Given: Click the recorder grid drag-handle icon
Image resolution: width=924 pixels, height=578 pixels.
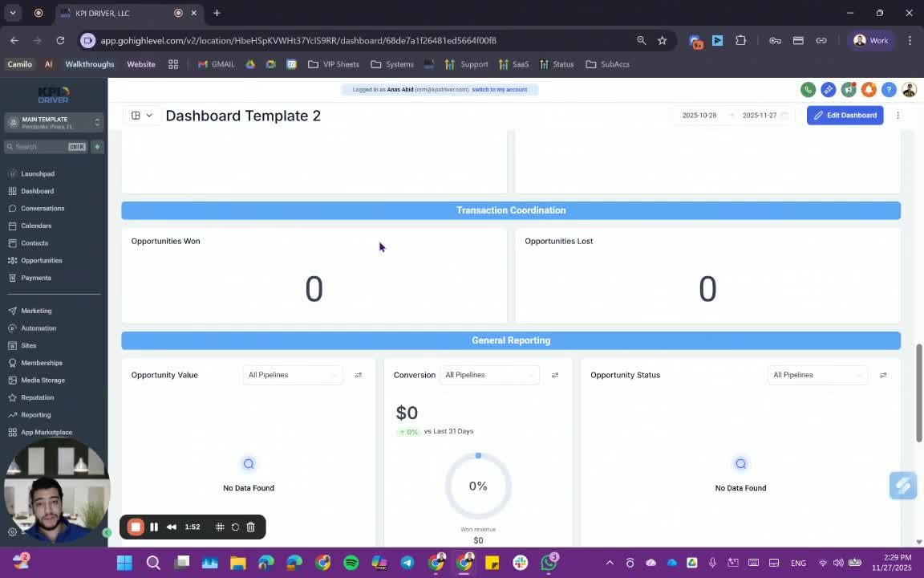Looking at the screenshot, I should click(219, 527).
